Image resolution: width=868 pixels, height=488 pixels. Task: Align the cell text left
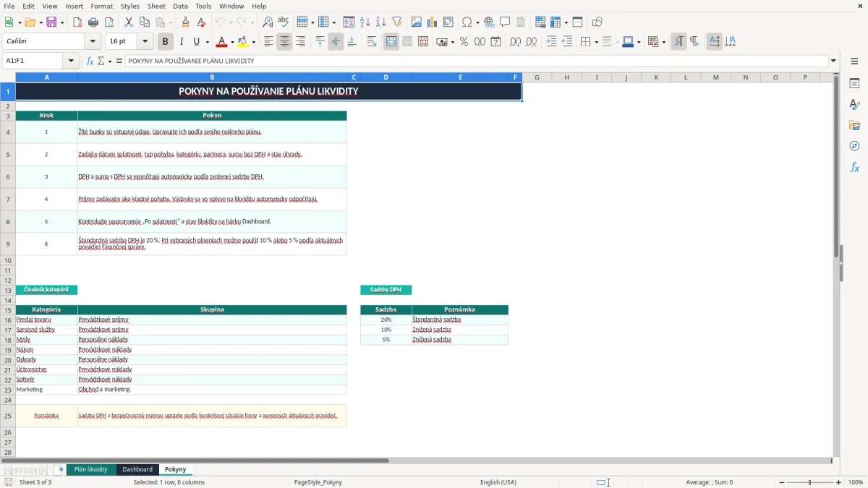tap(269, 42)
